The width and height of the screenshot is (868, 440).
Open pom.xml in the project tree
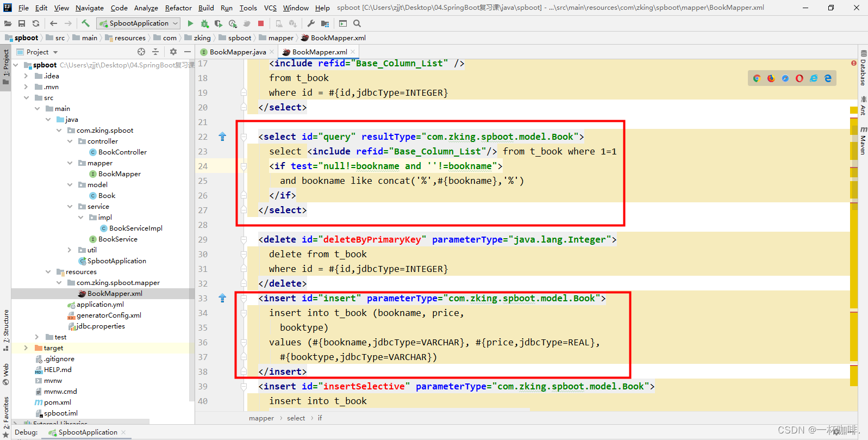point(53,402)
